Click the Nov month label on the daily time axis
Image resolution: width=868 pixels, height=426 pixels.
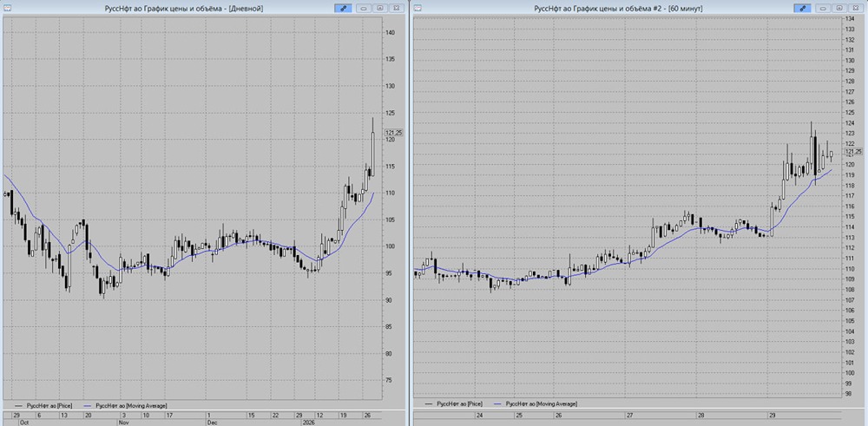click(123, 422)
